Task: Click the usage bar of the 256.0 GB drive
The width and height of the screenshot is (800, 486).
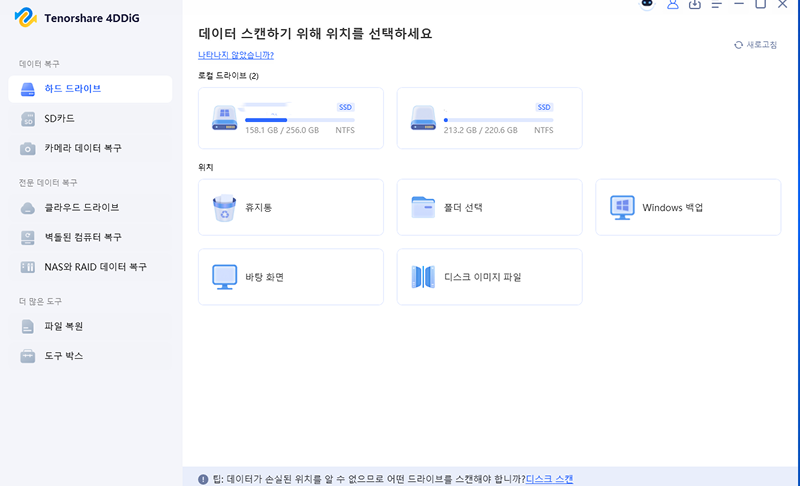Action: point(300,120)
